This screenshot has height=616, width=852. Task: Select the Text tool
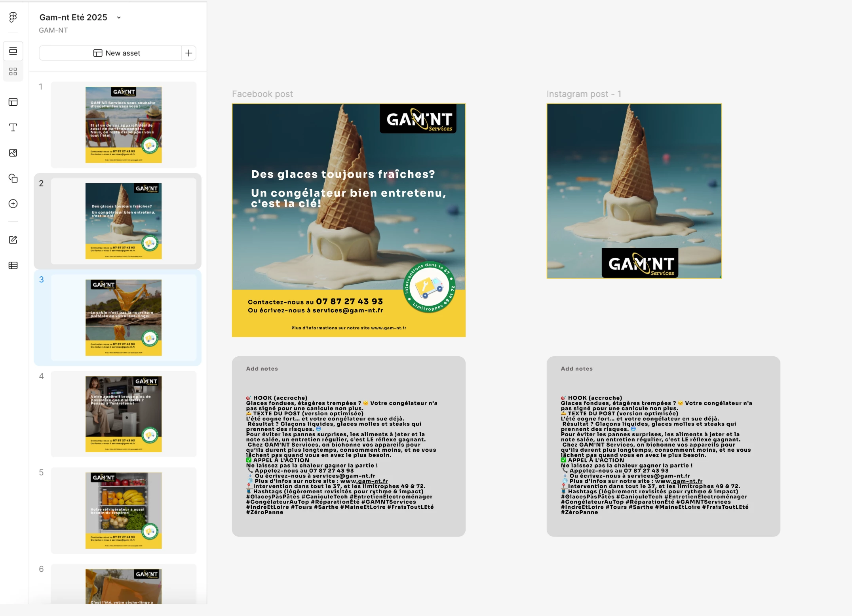pos(13,127)
